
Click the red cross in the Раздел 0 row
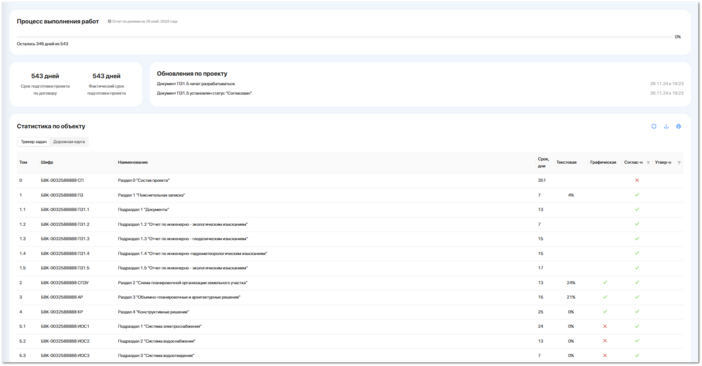pos(637,180)
